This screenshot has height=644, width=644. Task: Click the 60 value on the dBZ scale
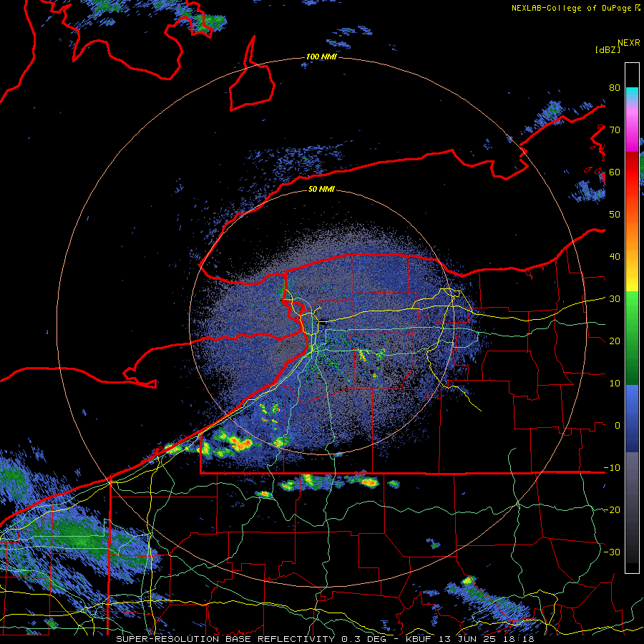click(615, 172)
